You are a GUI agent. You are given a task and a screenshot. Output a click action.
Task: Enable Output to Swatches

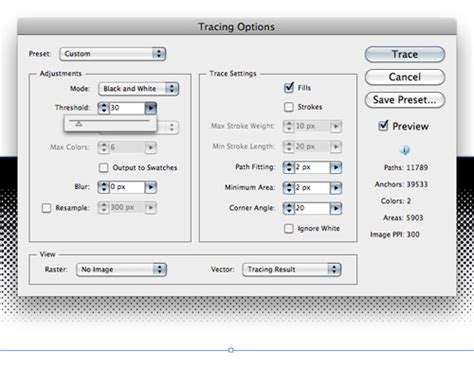pos(104,168)
